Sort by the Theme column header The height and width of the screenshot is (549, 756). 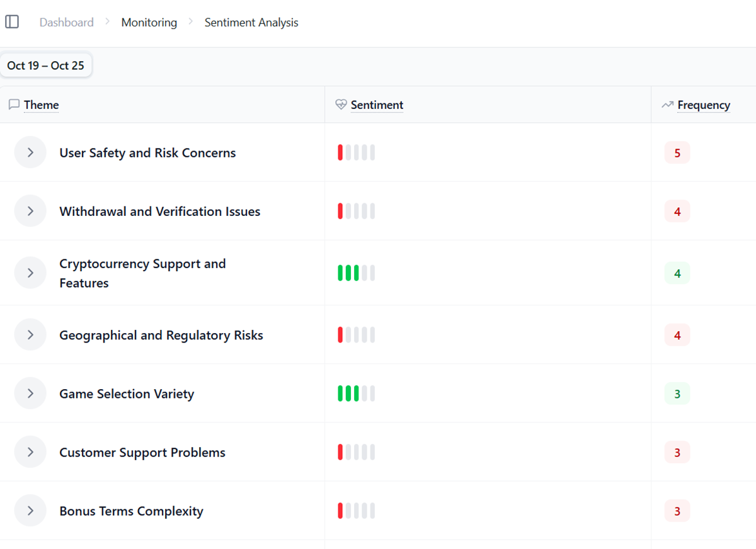tap(42, 105)
